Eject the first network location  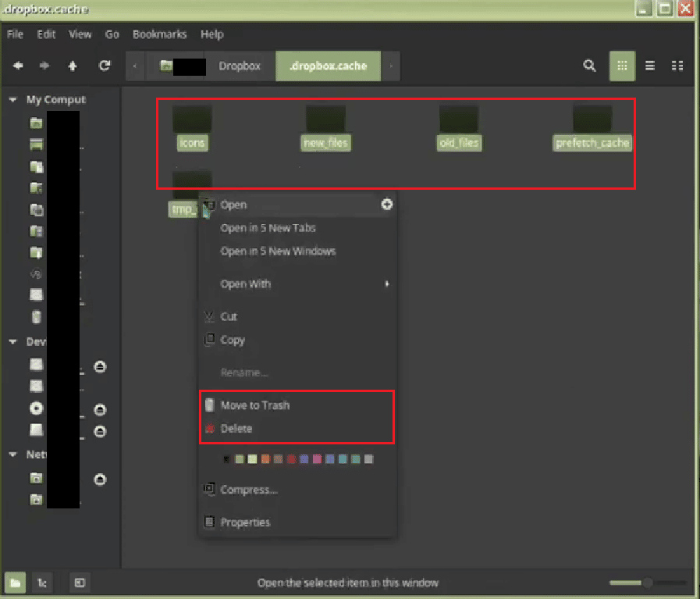click(x=100, y=480)
